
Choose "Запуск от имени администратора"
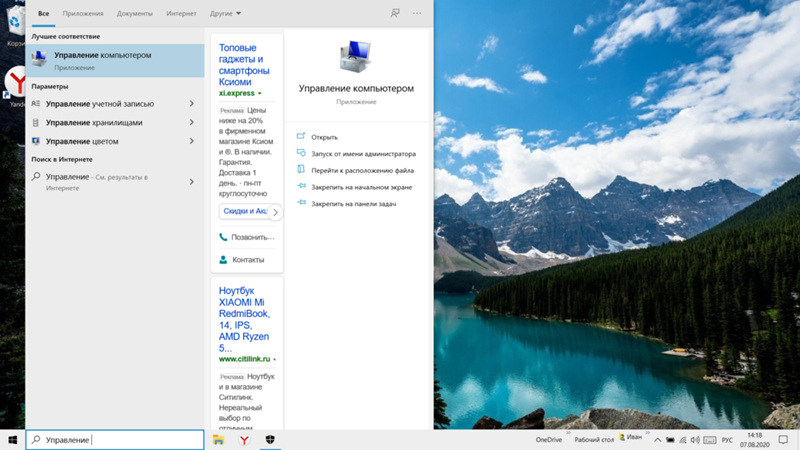(x=363, y=154)
